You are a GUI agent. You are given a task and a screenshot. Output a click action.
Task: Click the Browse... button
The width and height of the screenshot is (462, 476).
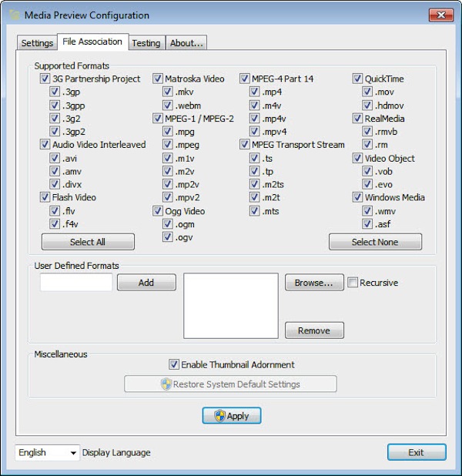click(314, 283)
